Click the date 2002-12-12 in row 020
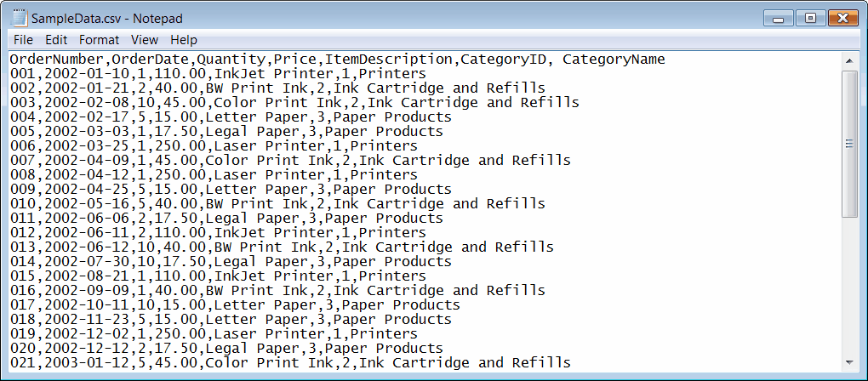This screenshot has width=868, height=381. click(86, 348)
